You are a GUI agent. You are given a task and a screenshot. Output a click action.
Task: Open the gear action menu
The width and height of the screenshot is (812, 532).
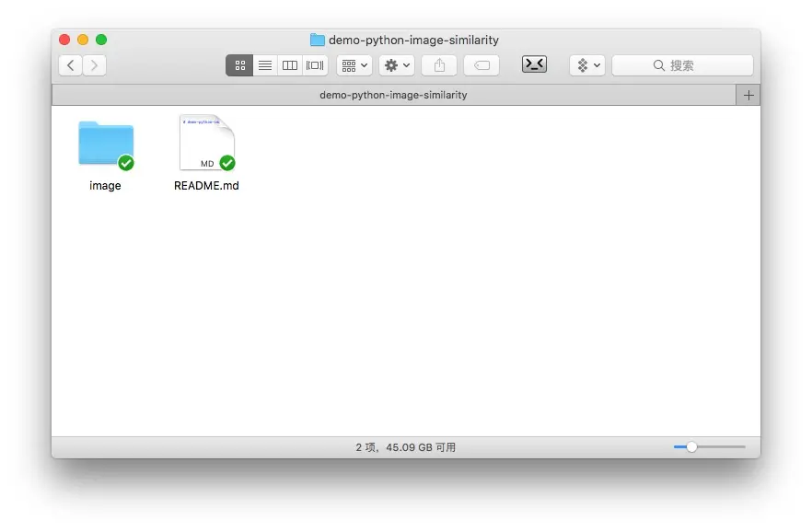[397, 65]
